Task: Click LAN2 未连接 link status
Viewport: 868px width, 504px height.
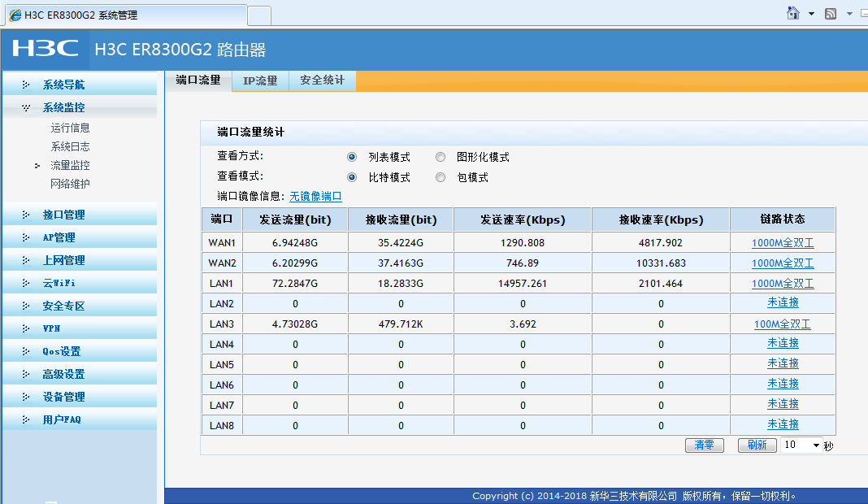Action: [783, 302]
